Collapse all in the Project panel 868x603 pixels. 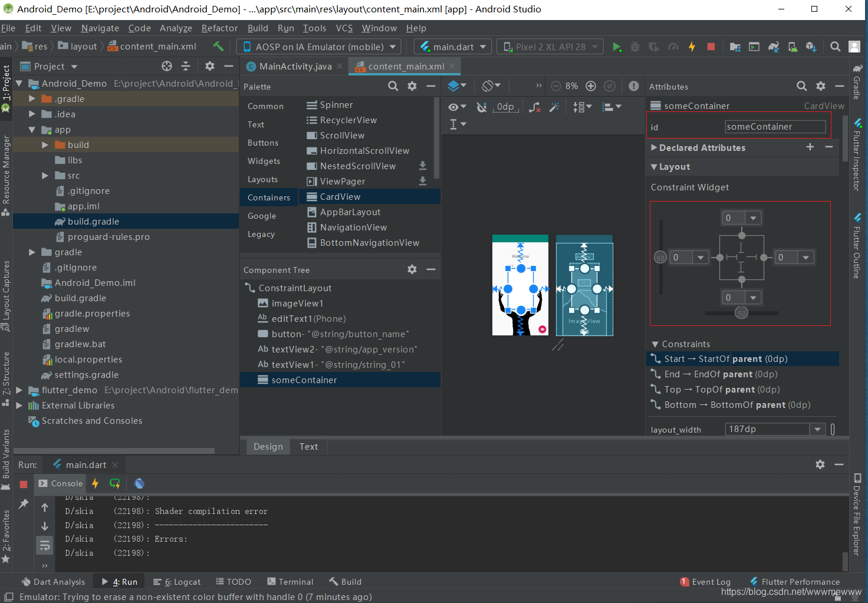[x=186, y=66]
